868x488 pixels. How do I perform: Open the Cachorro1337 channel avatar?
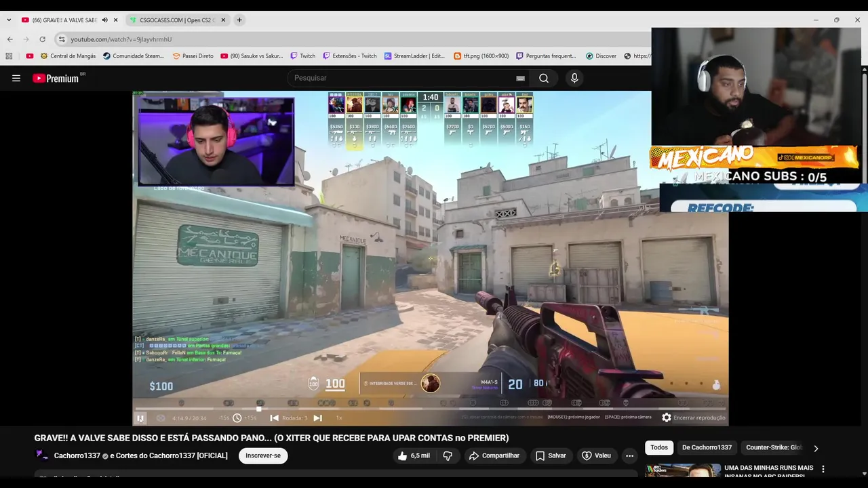(x=42, y=455)
